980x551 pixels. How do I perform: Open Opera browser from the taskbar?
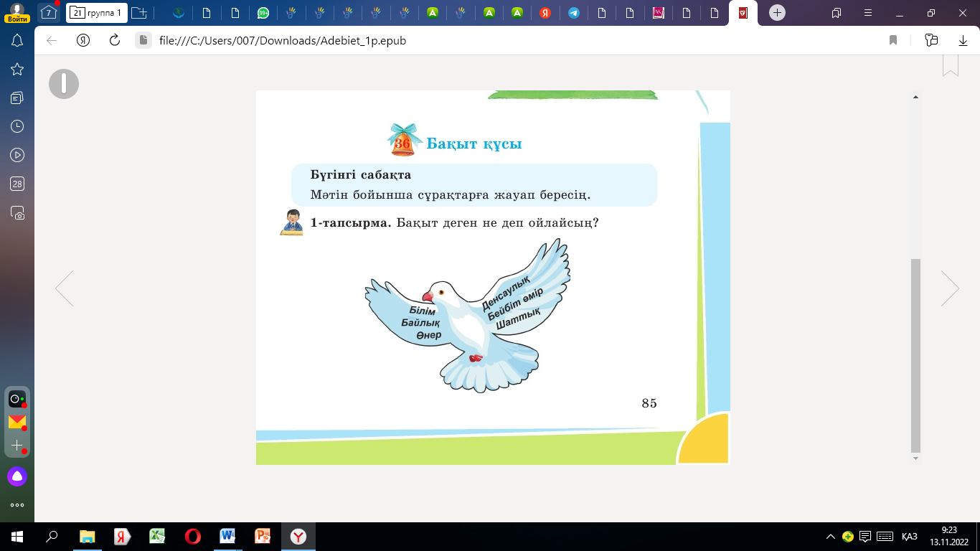coord(192,536)
